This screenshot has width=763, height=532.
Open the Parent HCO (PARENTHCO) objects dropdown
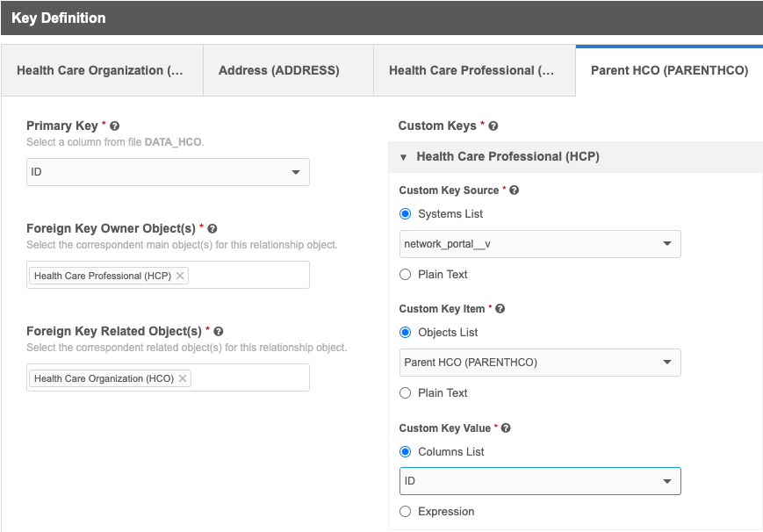coord(539,363)
